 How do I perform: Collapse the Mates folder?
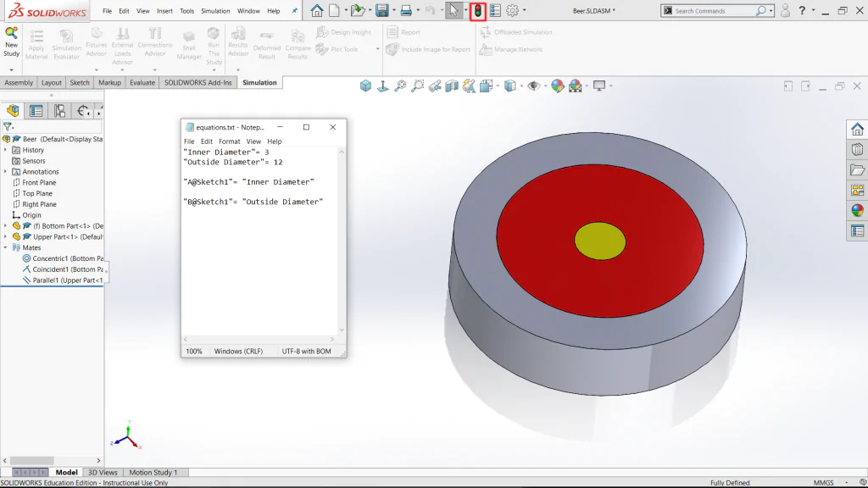click(x=6, y=247)
